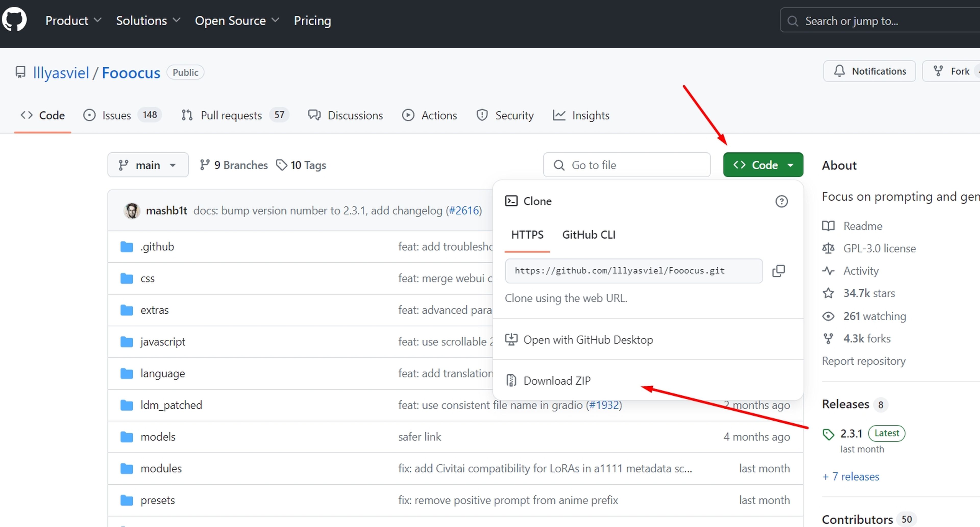Click the javascript folder icon

point(127,342)
